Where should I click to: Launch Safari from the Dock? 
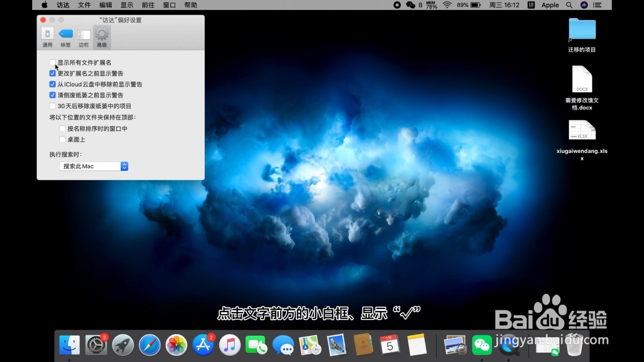coord(149,345)
